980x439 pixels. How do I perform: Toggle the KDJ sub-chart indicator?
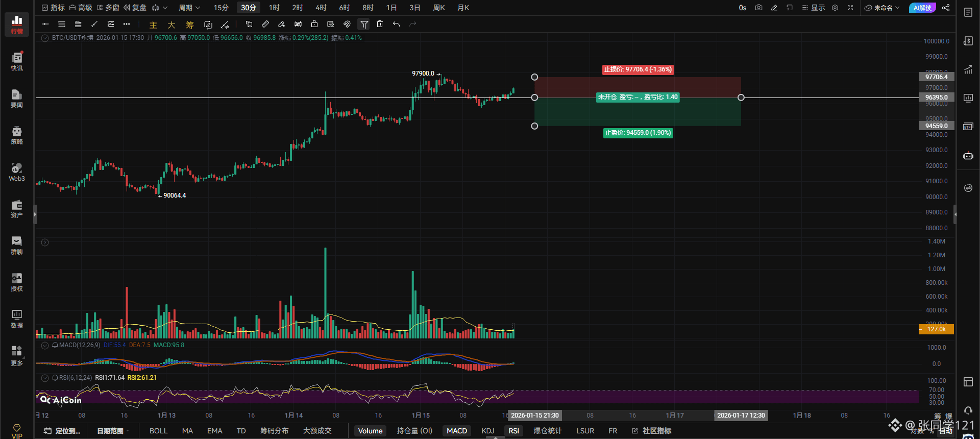(x=488, y=431)
